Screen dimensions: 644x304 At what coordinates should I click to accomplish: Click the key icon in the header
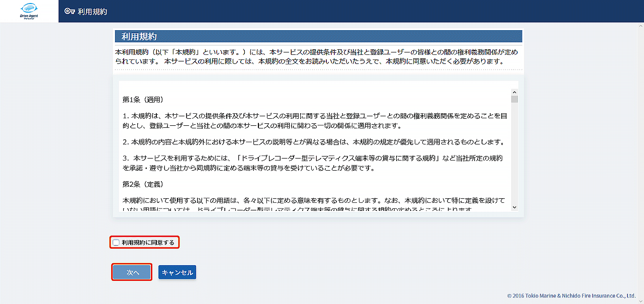pos(70,12)
